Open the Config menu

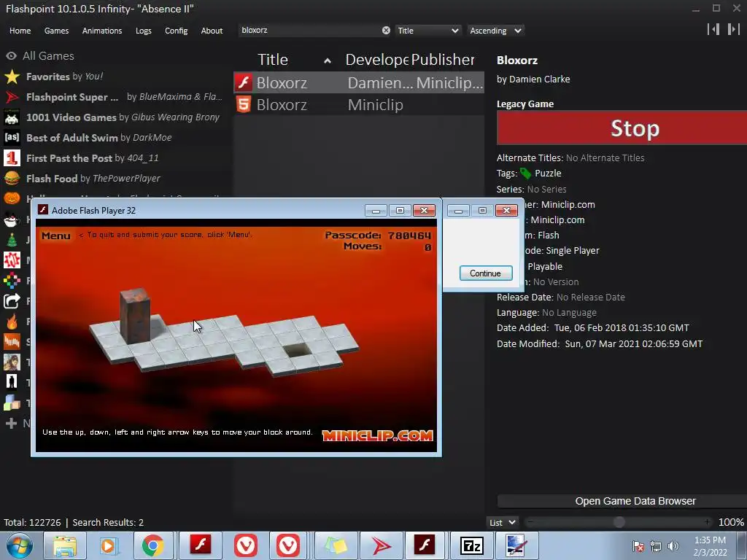177,31
